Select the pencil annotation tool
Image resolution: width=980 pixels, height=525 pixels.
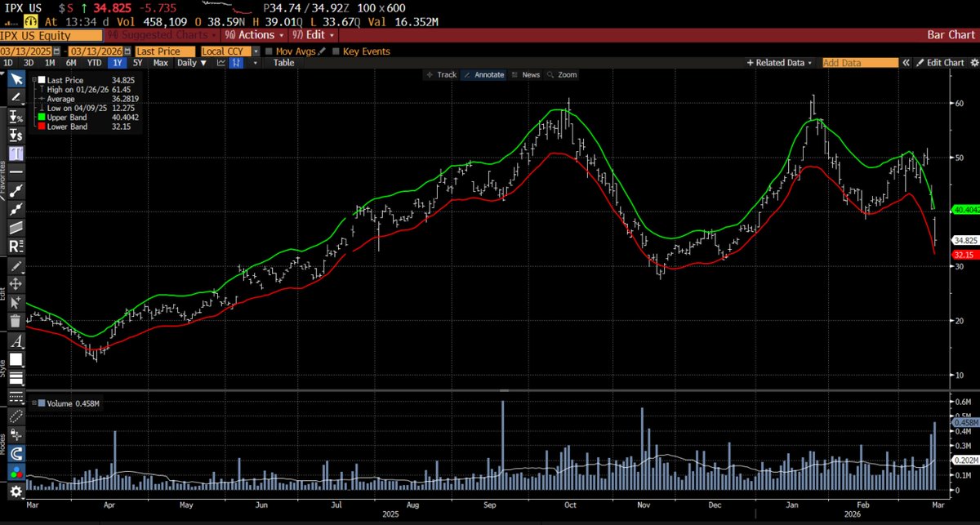pos(17,96)
